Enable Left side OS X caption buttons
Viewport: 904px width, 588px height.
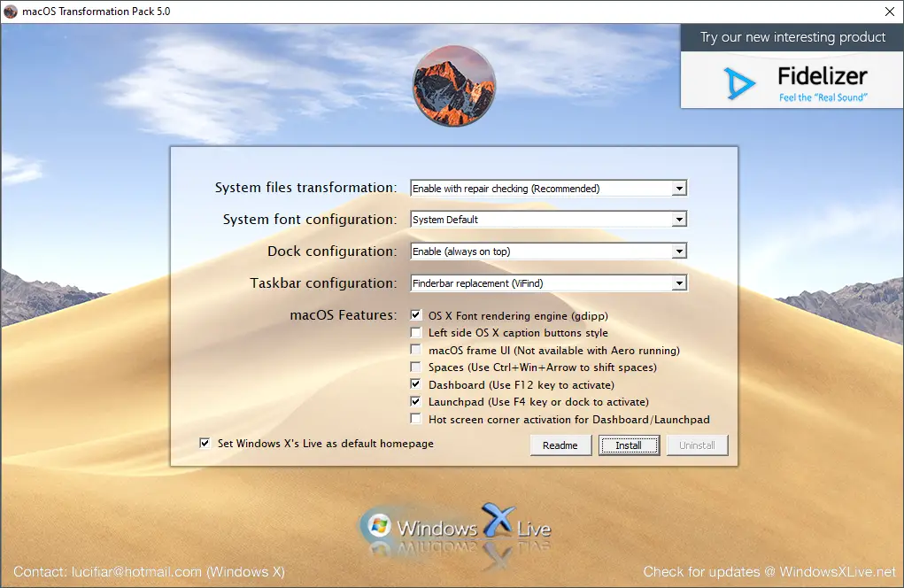tap(415, 332)
